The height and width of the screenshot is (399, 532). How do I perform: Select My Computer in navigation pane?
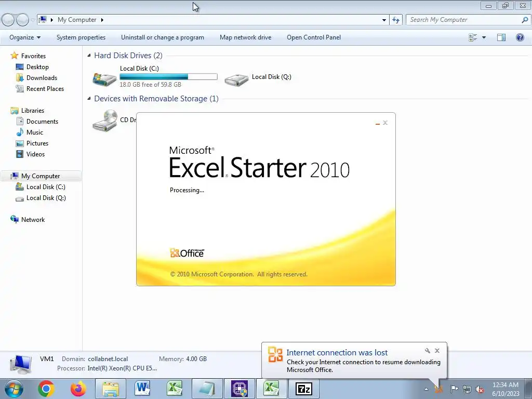tap(41, 176)
